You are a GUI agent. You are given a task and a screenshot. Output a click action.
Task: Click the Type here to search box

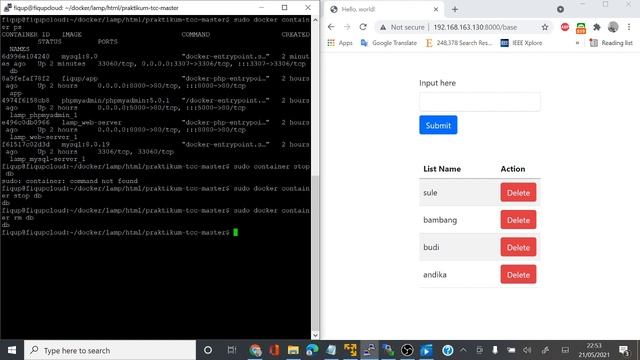(x=110, y=350)
